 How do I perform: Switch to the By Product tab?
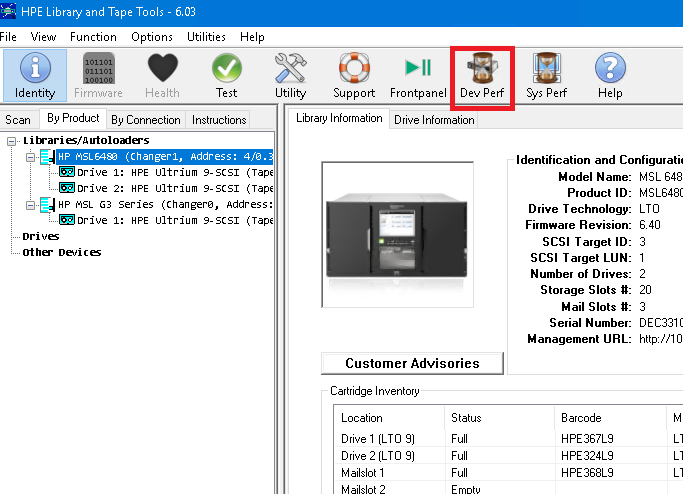tap(73, 118)
